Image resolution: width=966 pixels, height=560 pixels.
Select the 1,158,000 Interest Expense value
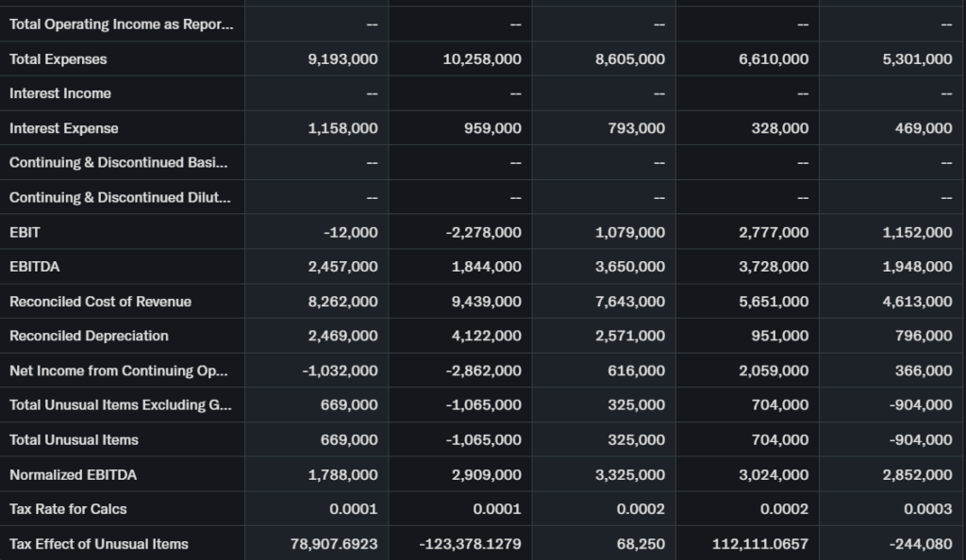(x=342, y=128)
